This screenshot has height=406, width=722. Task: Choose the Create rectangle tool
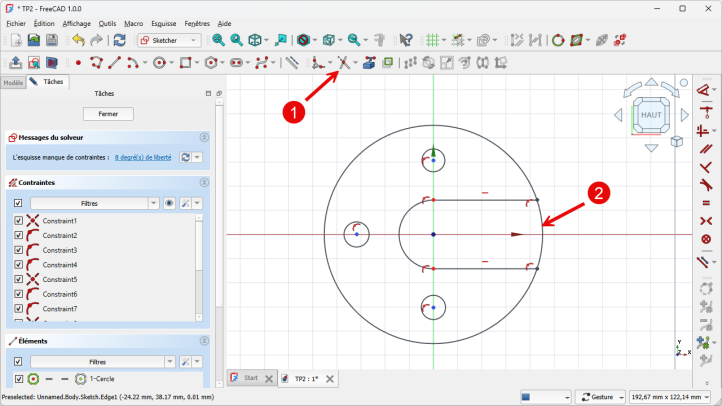pyautogui.click(x=185, y=62)
